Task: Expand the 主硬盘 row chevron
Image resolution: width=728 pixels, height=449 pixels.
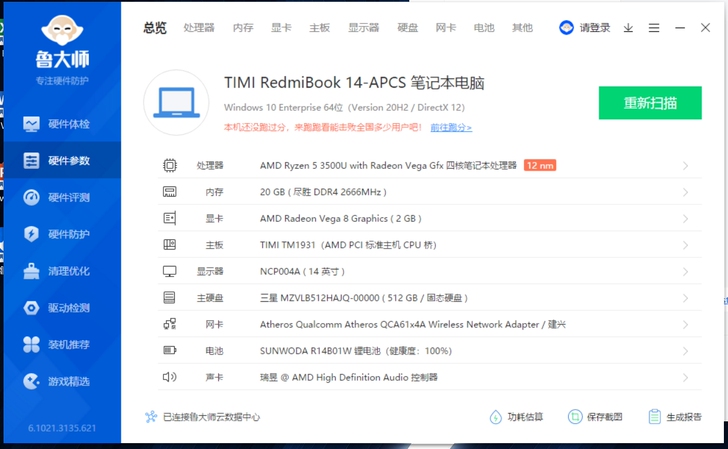Action: click(685, 298)
